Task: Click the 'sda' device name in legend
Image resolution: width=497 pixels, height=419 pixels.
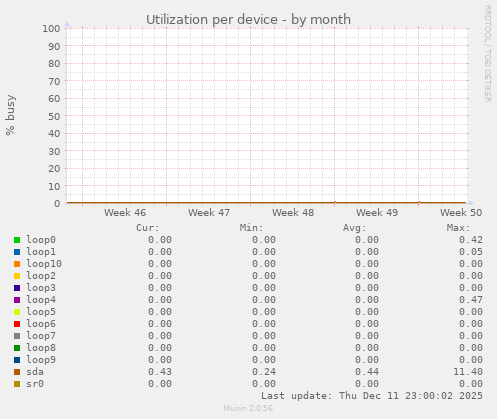Action: pyautogui.click(x=35, y=372)
